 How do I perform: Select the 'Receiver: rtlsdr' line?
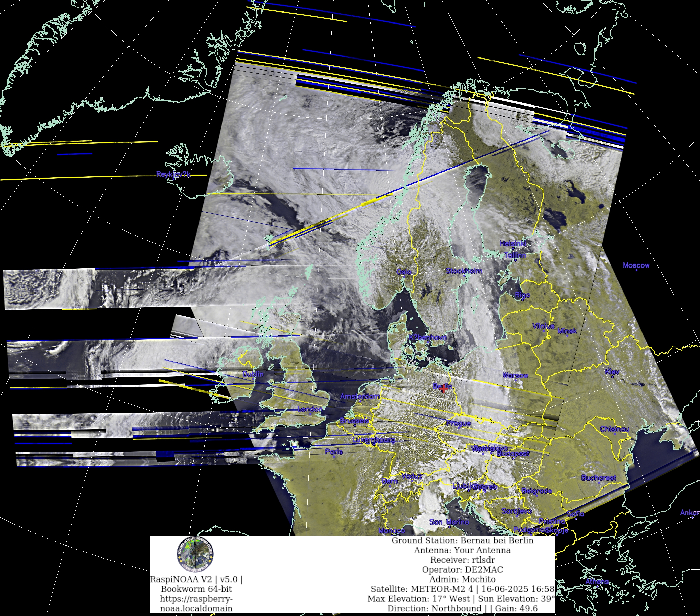pos(462,560)
